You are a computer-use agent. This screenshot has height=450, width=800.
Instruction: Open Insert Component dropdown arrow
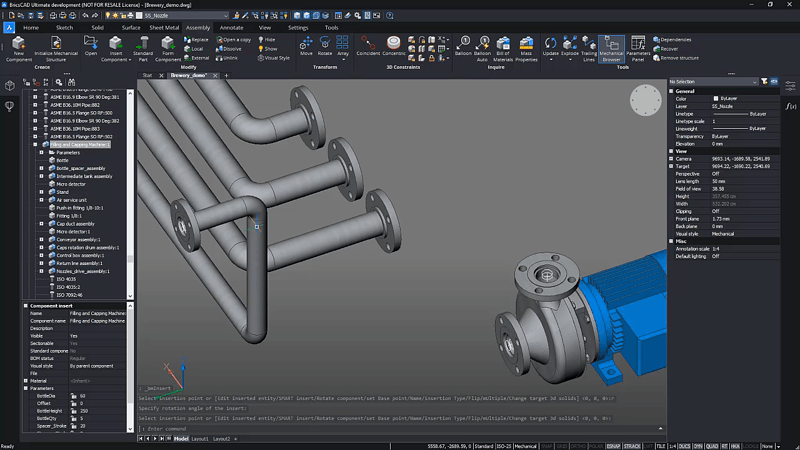pos(130,60)
